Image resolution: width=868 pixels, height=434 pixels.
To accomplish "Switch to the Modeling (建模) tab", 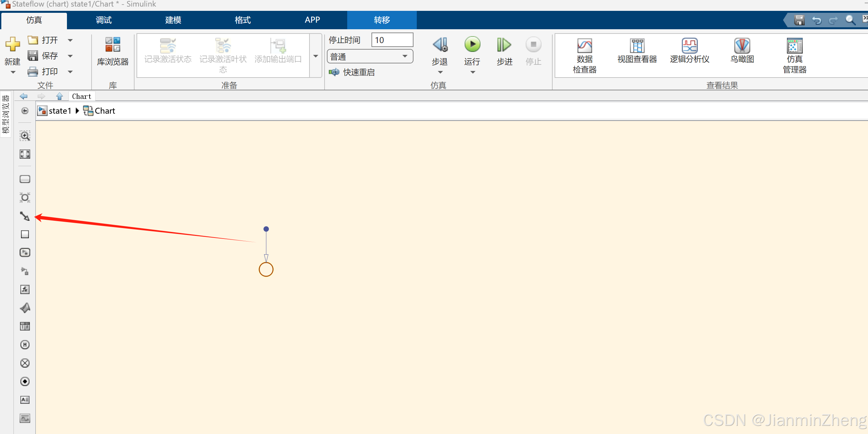I will pyautogui.click(x=173, y=20).
